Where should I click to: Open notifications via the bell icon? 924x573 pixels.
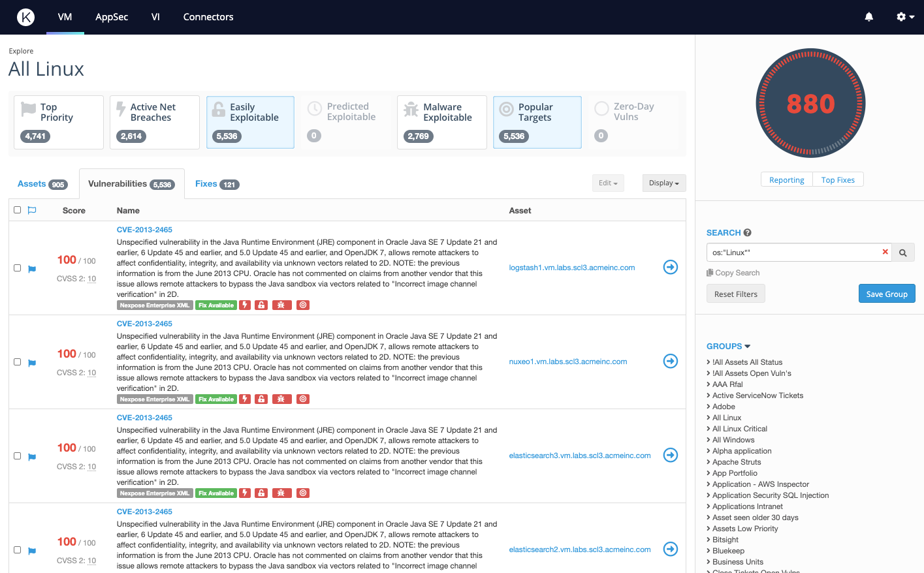(x=868, y=16)
